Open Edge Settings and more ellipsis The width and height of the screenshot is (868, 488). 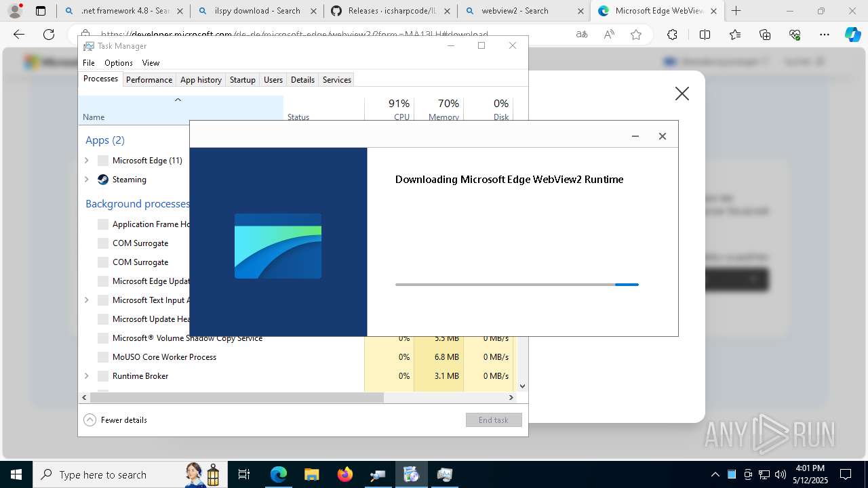click(x=824, y=35)
